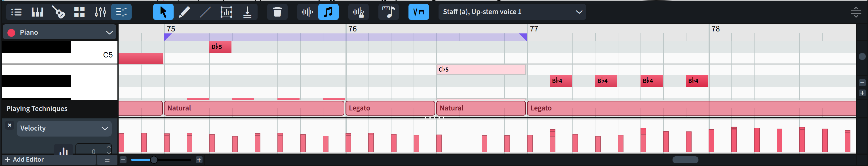Activate the Transform marquee tool
The height and width of the screenshot is (166, 868).
tap(226, 12)
